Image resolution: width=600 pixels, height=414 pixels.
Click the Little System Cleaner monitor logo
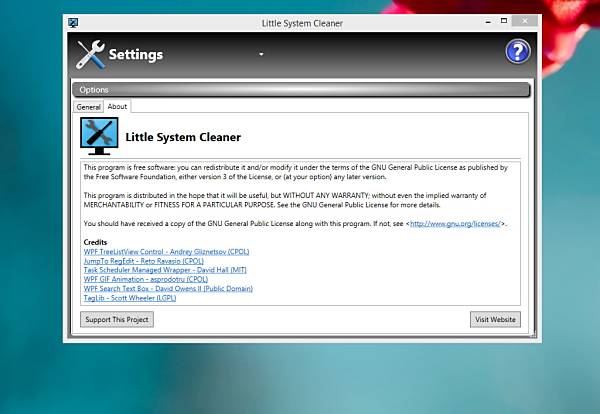pos(99,136)
